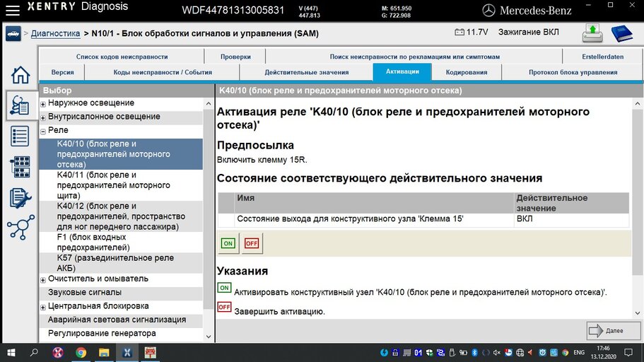Follow the Диагностика breadcrumb link
Screen dimensions: 644x362
[x=55, y=33]
